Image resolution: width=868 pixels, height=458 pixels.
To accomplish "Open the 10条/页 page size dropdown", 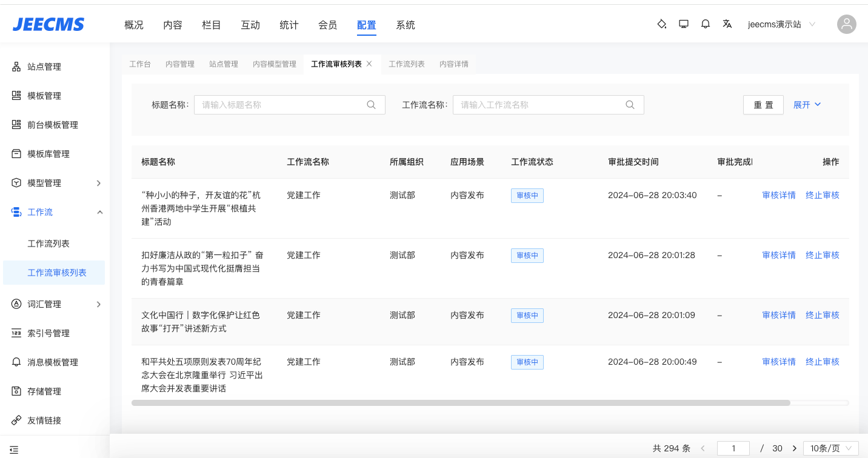I will click(830, 448).
